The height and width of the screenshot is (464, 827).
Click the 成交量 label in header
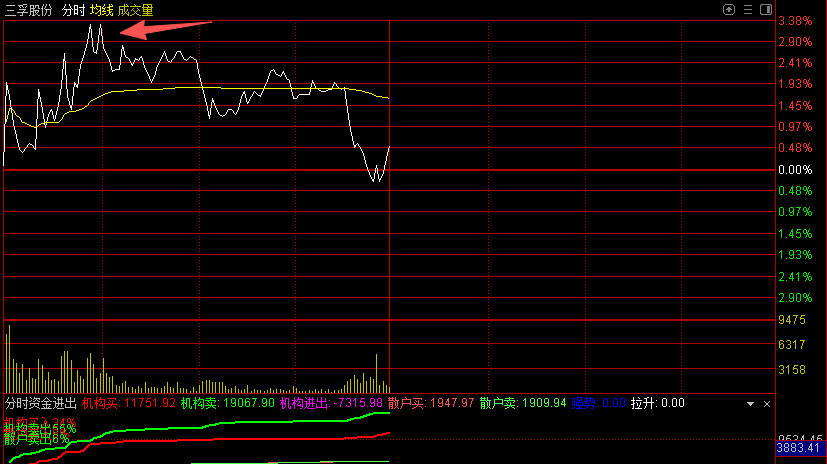point(135,10)
